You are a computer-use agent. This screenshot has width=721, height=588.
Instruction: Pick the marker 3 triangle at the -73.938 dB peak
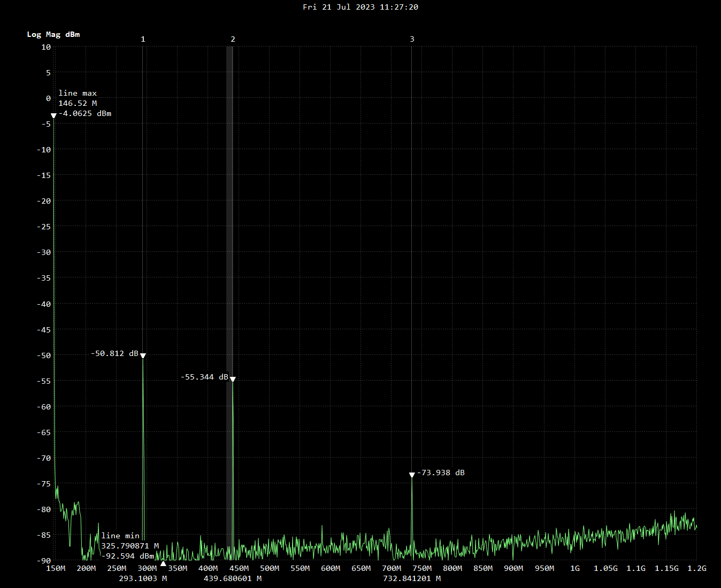[x=412, y=475]
